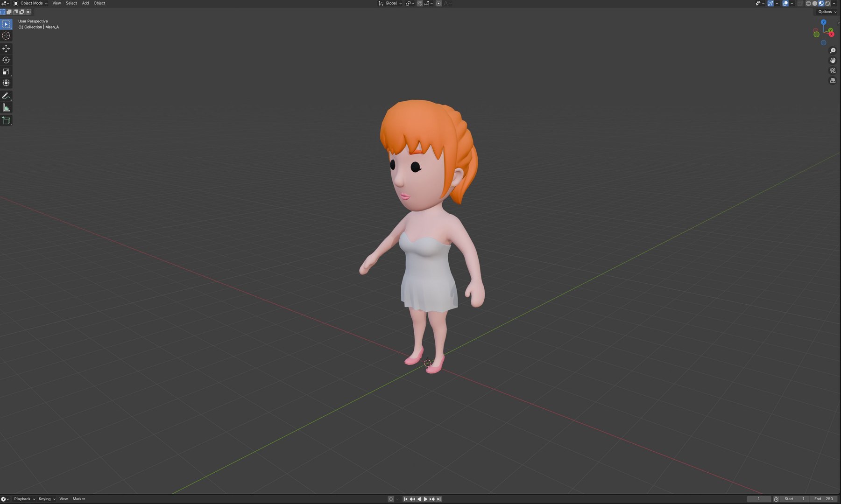
Task: Select the Select Box tool
Action: (x=6, y=24)
